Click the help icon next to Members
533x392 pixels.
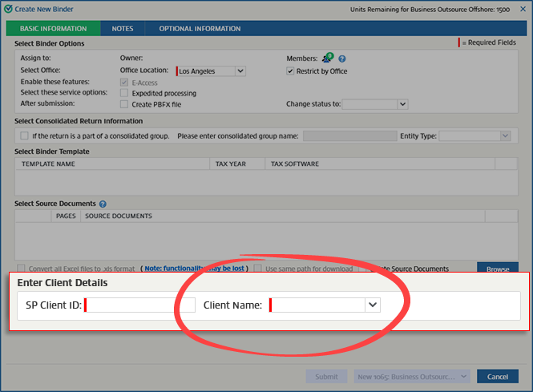(342, 59)
